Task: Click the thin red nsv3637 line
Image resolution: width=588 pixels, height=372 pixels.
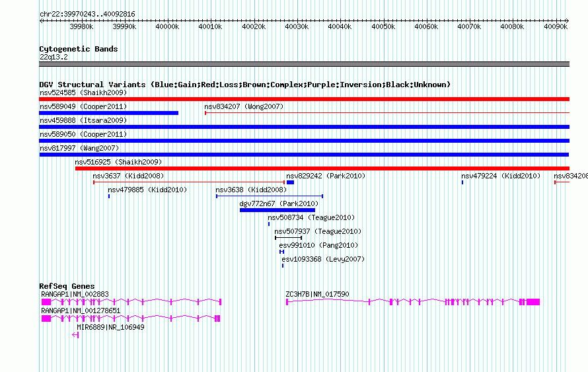Action: pos(189,182)
